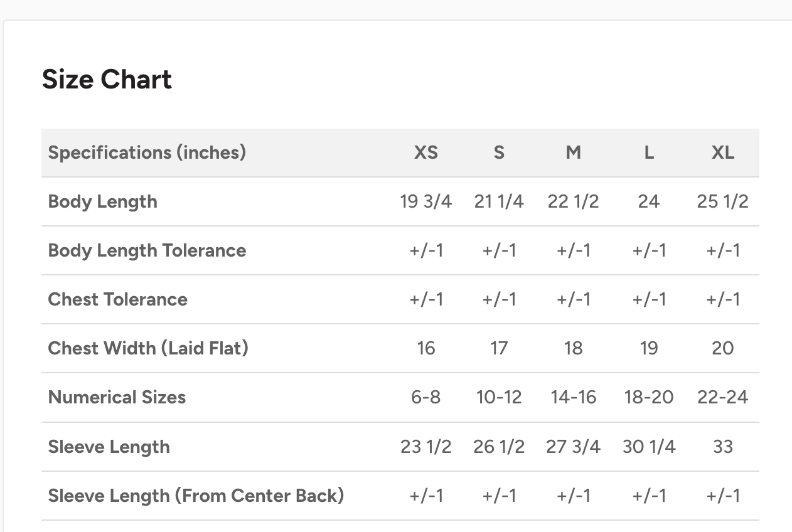This screenshot has width=792, height=532.
Task: Click the L body length value 24
Action: [x=648, y=201]
